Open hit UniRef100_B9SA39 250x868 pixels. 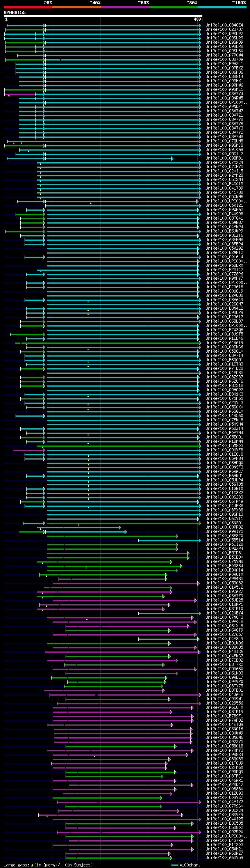[x=224, y=43]
